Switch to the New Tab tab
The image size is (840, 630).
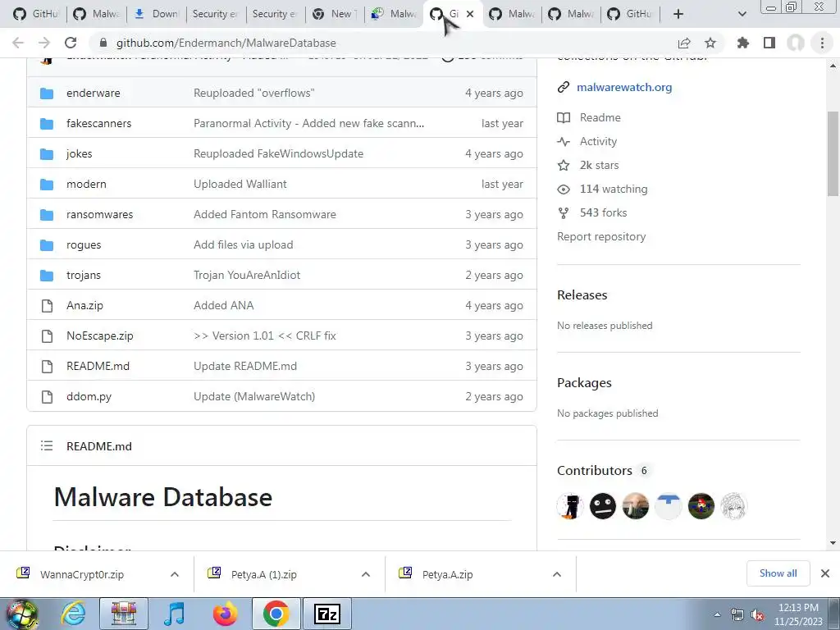coord(335,14)
